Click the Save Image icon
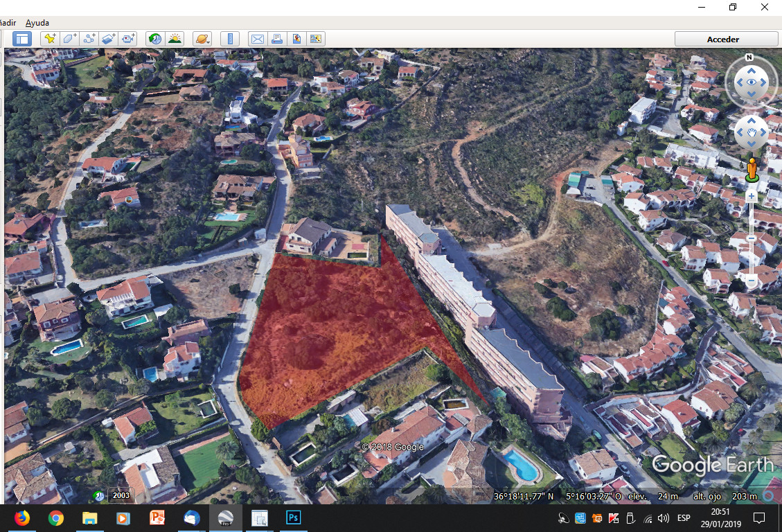Image resolution: width=782 pixels, height=532 pixels. tap(296, 39)
